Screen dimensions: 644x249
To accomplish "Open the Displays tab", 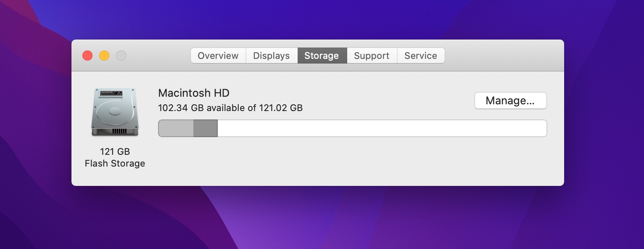I will [271, 56].
